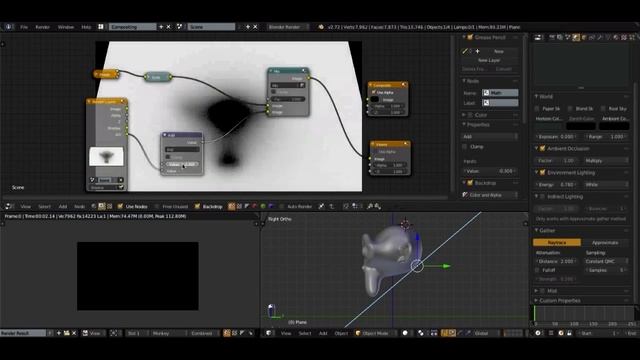Click the Value field in Add node
The height and width of the screenshot is (360, 640).
point(182,164)
